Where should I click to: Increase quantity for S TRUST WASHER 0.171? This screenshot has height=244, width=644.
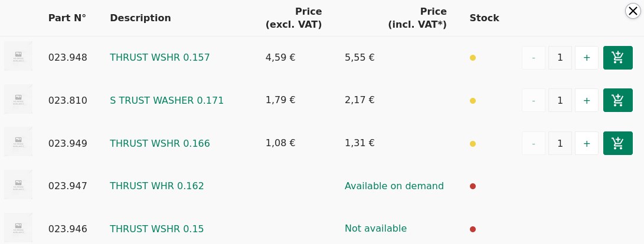click(x=586, y=100)
